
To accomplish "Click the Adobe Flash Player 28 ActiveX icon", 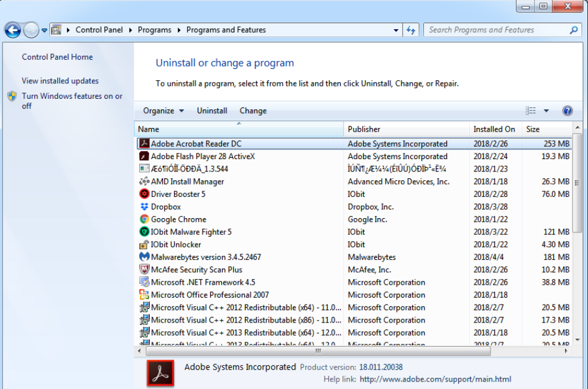I will pos(144,156).
